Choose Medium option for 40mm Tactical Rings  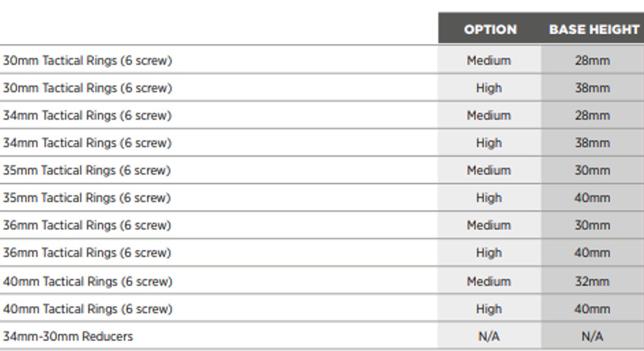(489, 281)
